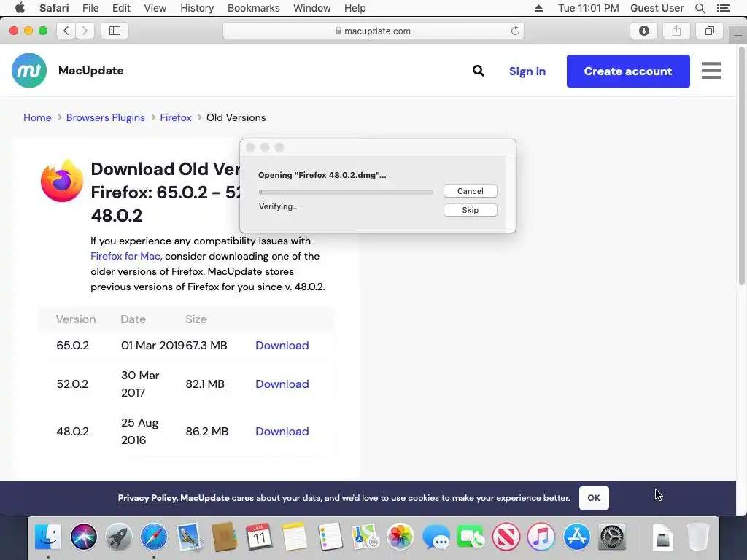Open the Edit menu

[121, 8]
